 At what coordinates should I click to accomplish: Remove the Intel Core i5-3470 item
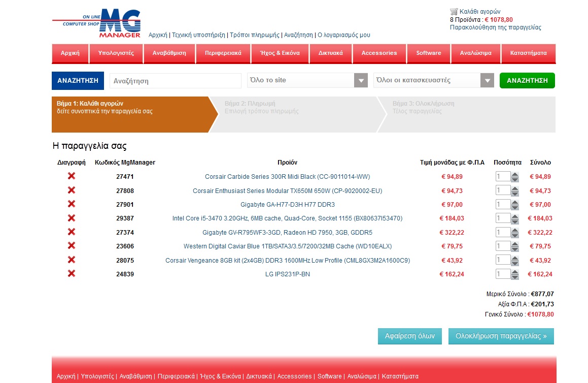[x=71, y=218]
